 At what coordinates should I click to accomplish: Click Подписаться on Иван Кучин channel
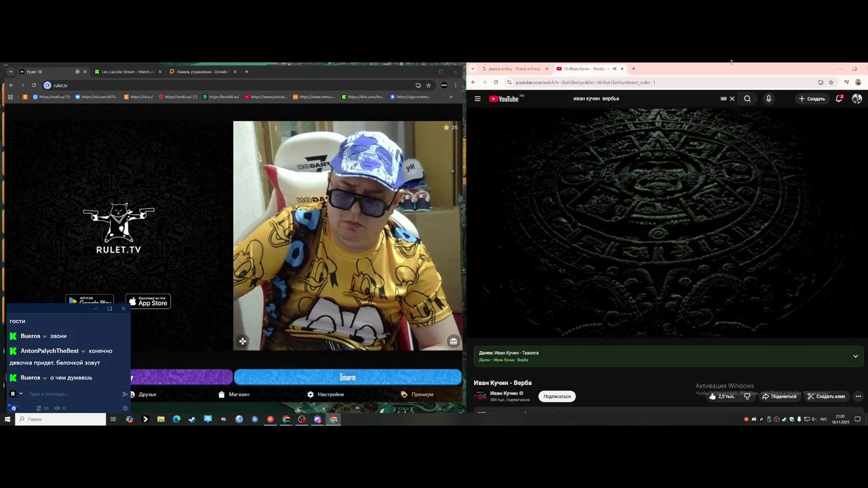[557, 396]
